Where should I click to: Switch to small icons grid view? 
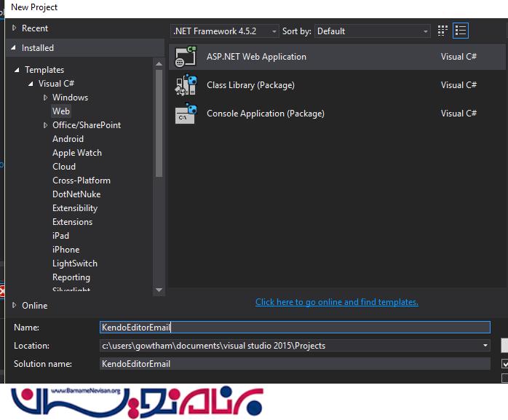(443, 31)
